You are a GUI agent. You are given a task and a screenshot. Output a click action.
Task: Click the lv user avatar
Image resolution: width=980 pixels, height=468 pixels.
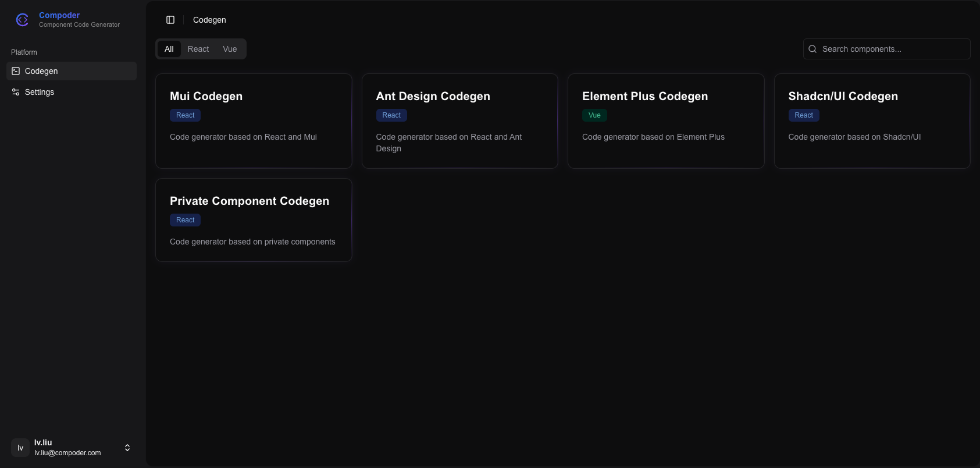[20, 448]
